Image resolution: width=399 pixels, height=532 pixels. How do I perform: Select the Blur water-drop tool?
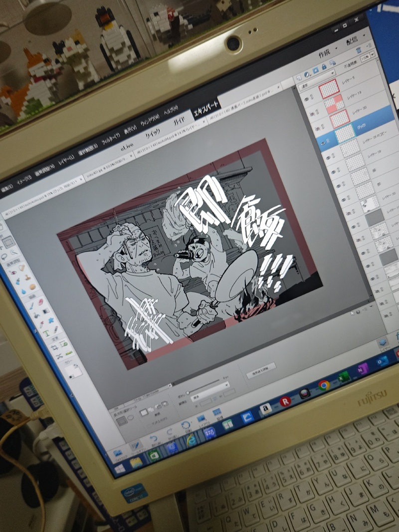23,292
